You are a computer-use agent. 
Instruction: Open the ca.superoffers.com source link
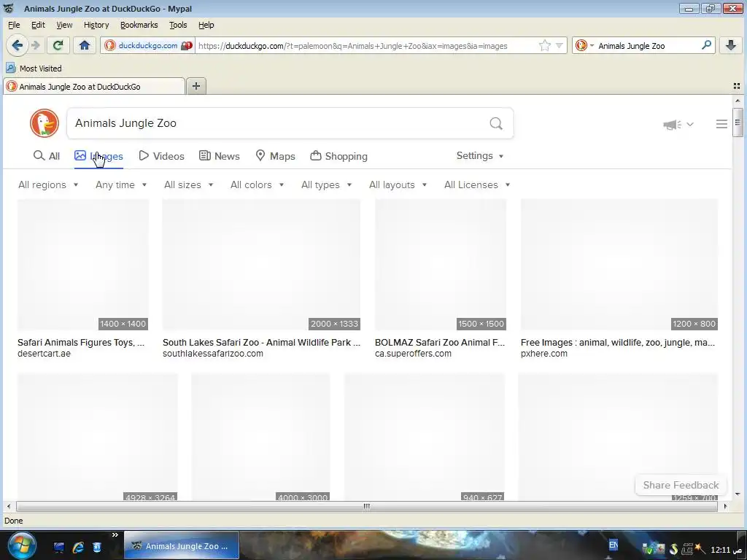[413, 354]
